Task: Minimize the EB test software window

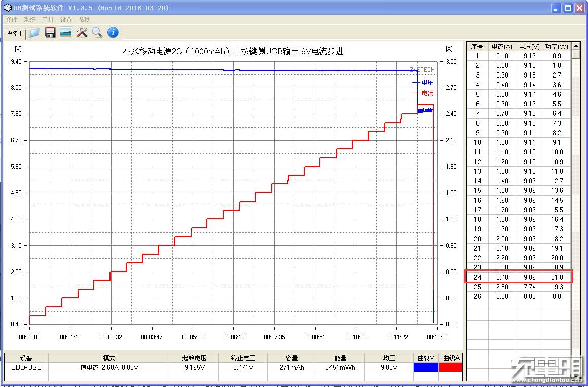Action: tap(557, 8)
